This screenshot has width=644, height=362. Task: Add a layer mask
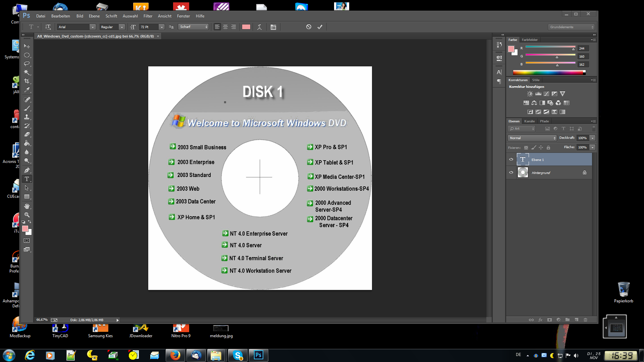coord(549,320)
